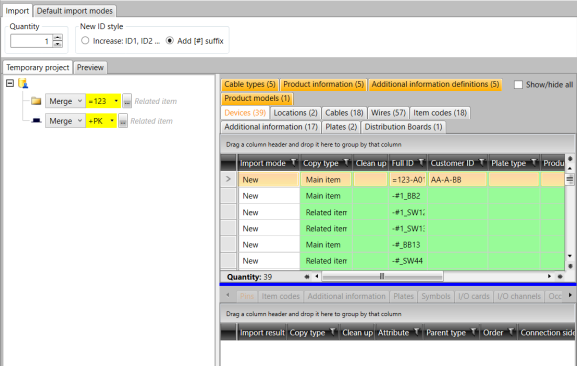This screenshot has width=577, height=366.
Task: Click the project root tree icon
Action: click(23, 83)
